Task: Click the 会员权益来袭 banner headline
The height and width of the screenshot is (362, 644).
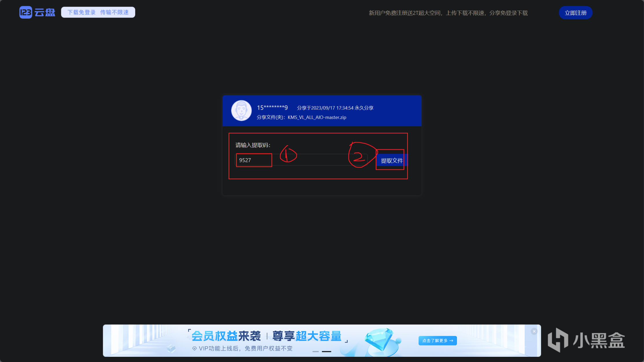Action: [x=226, y=336]
